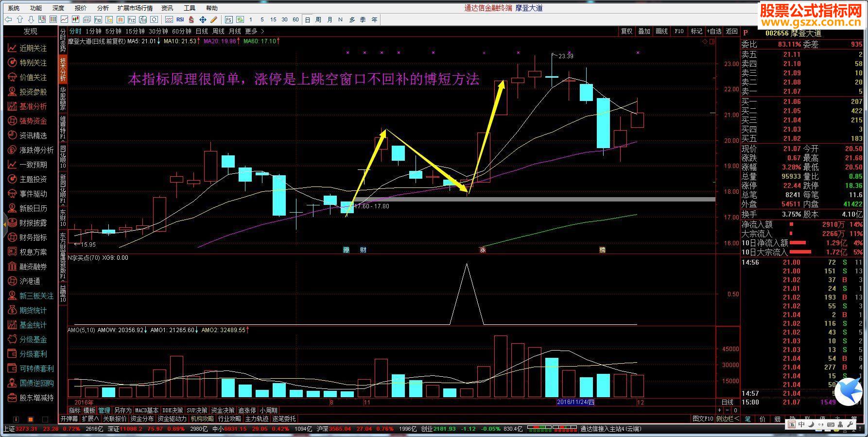Select the blue four-way move arrows tool
The width and height of the screenshot is (868, 437).
[x=203, y=19]
